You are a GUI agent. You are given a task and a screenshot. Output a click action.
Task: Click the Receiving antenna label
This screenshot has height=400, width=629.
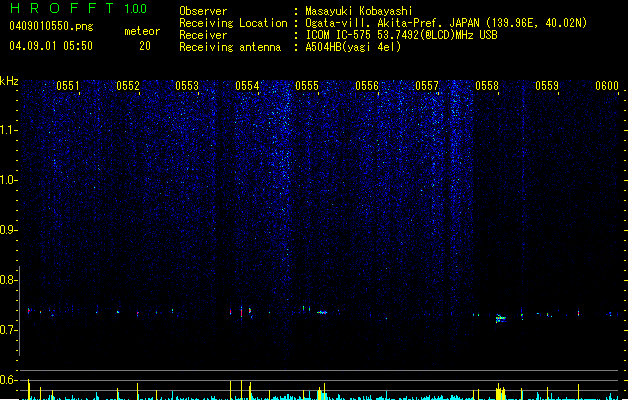(x=230, y=47)
